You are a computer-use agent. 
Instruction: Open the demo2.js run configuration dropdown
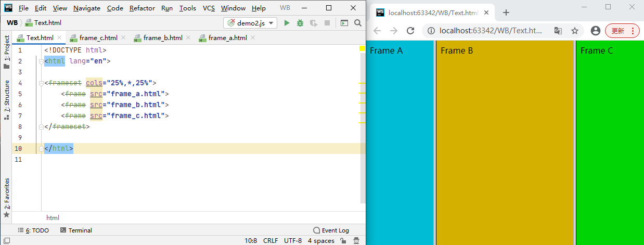tap(251, 23)
